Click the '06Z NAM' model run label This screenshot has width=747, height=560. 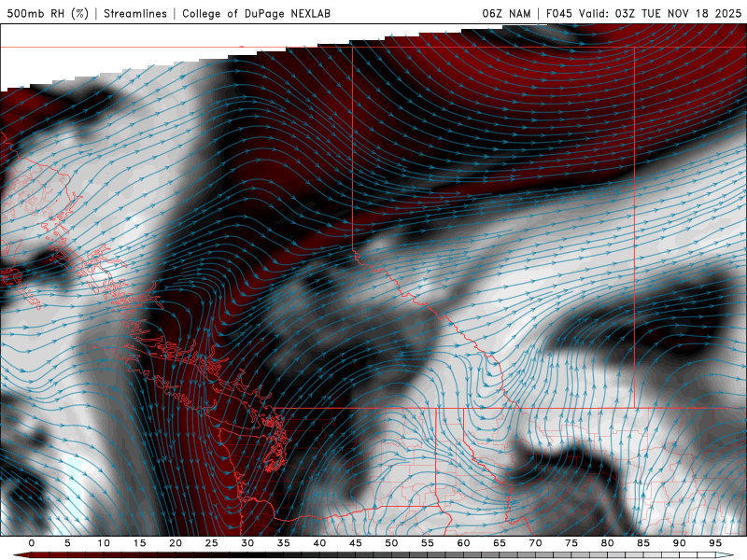(506, 13)
